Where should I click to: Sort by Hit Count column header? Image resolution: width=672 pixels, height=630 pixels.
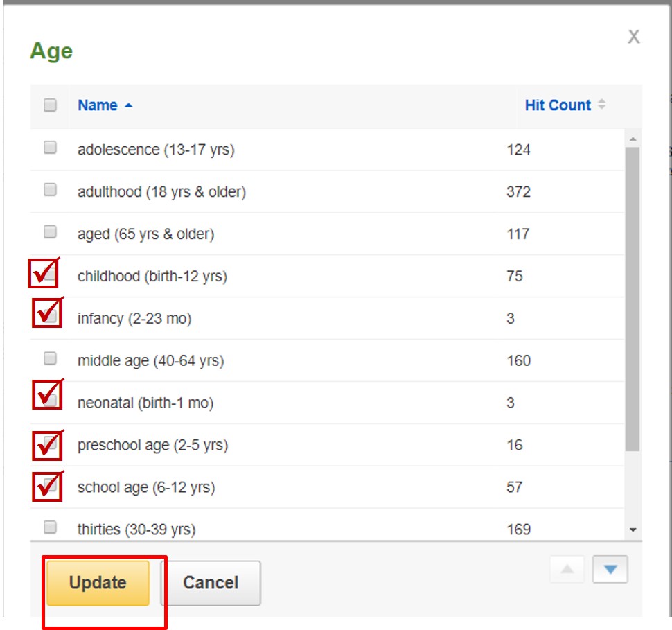[x=558, y=105]
